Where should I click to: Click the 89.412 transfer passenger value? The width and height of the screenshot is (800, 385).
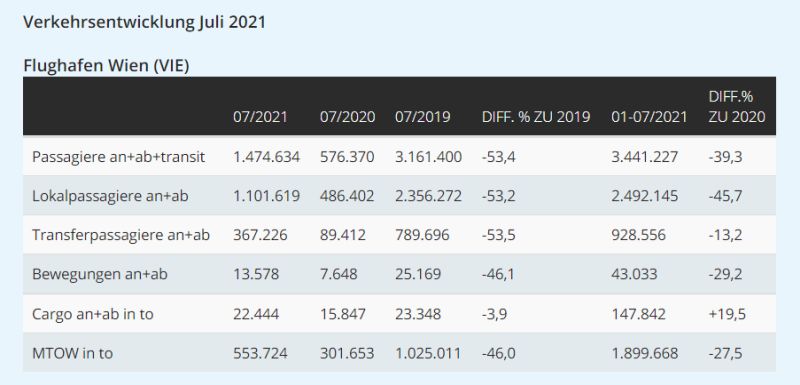(343, 235)
